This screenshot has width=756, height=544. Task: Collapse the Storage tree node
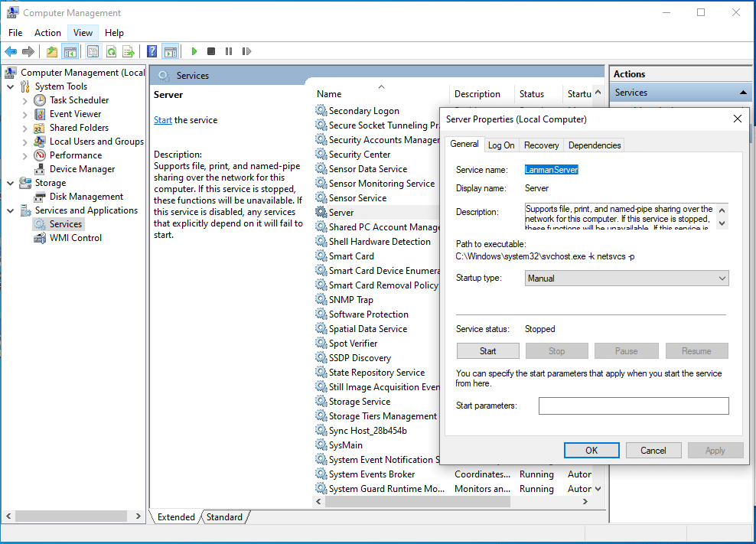(11, 184)
